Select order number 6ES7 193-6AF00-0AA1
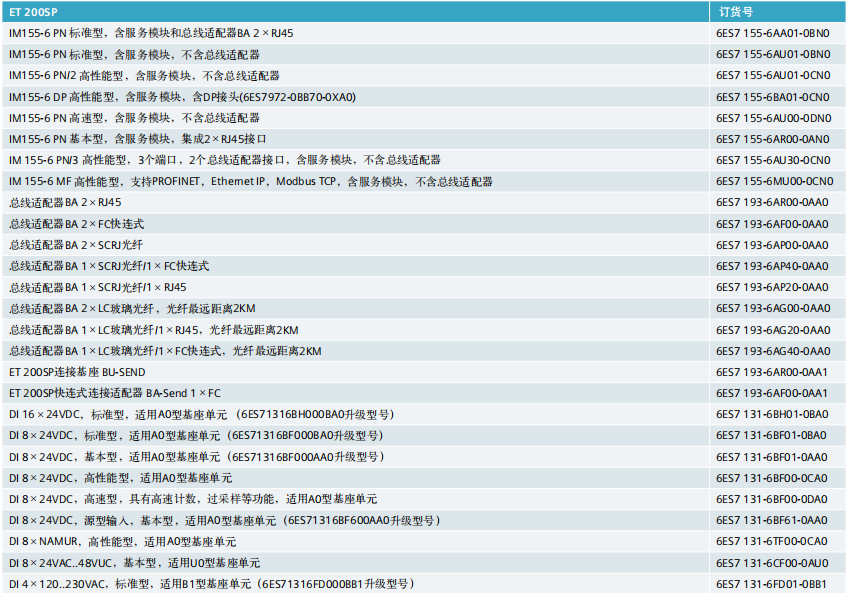Viewport: 846px width, 593px height. coord(772,393)
